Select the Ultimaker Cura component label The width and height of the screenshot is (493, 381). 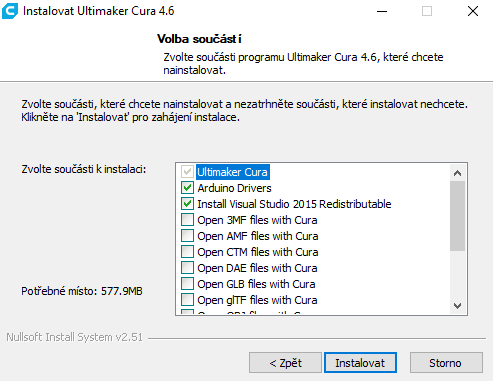click(x=233, y=172)
